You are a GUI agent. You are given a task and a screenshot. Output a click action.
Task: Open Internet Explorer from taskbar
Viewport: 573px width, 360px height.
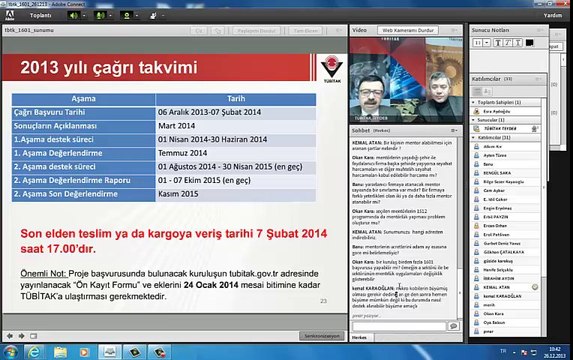pos(34,352)
